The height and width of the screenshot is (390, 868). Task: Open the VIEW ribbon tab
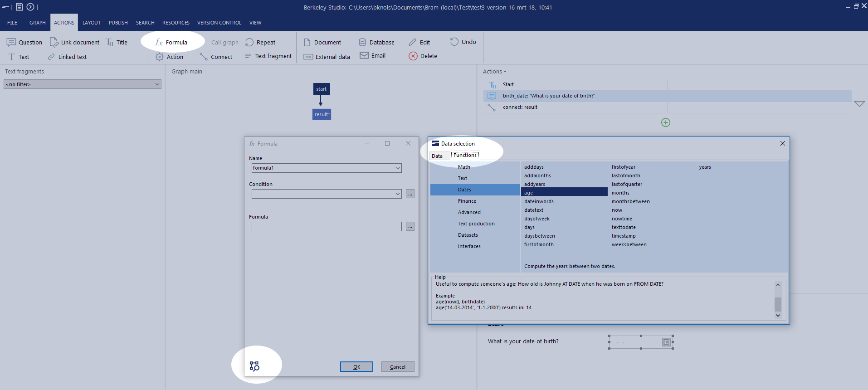255,23
